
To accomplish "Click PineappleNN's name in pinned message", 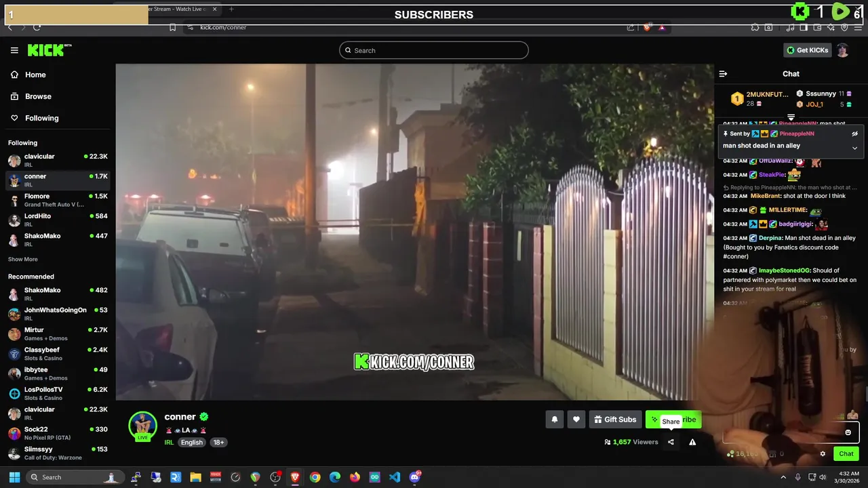I will [797, 134].
